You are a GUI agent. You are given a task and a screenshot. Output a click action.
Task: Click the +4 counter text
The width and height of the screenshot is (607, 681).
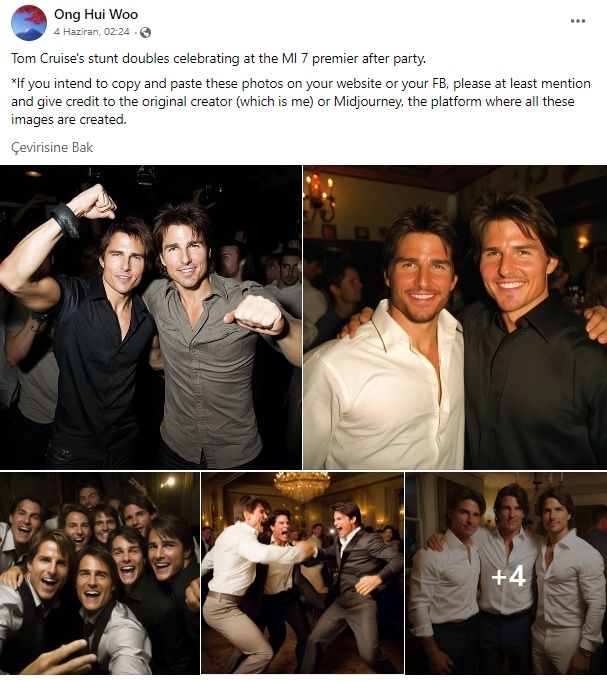[508, 576]
